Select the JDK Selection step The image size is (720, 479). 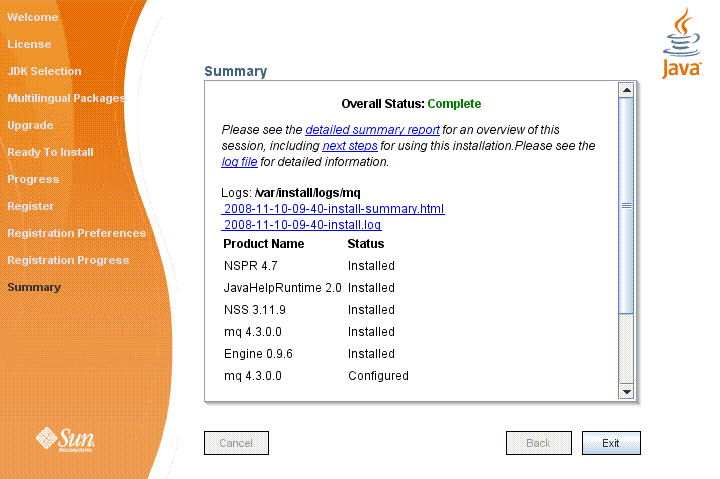pos(44,71)
